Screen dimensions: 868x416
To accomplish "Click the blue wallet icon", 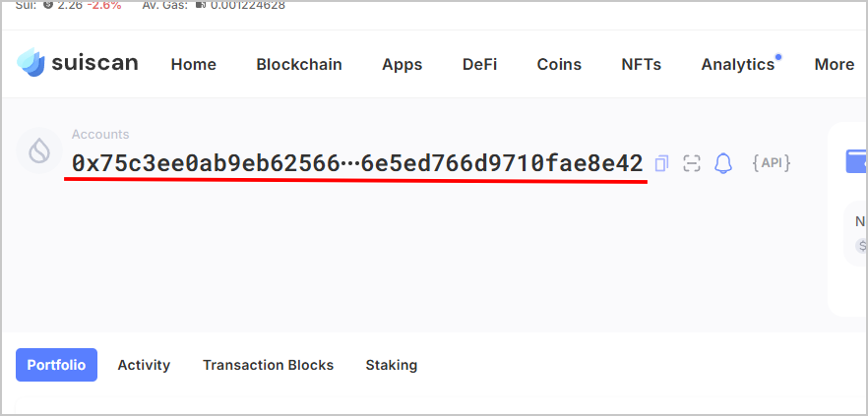I will click(856, 160).
